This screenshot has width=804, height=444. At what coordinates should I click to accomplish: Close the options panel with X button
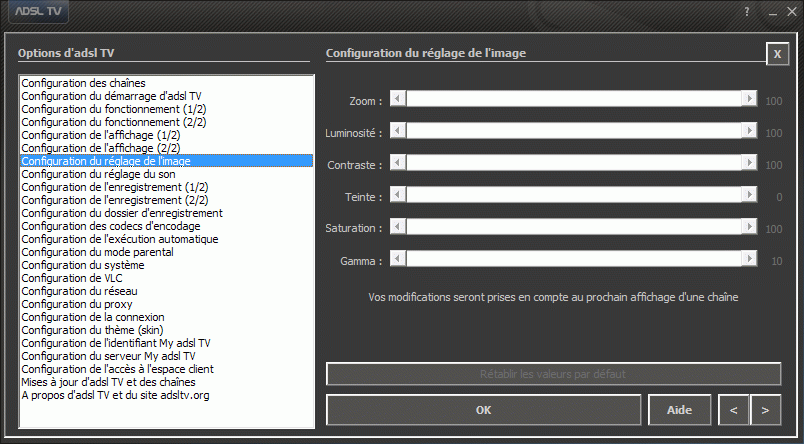pos(777,54)
